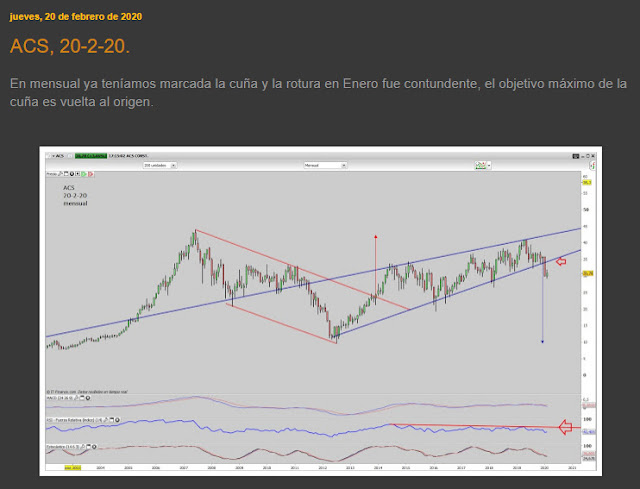Click the yellow current price label on the price axis
Screen dimensions: 640x489
[588, 273]
